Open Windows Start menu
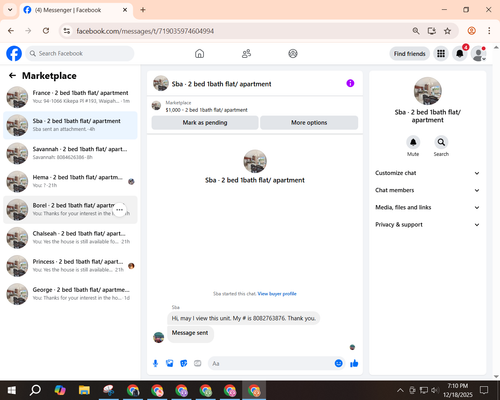This screenshot has height=400, width=500. pos(12,390)
